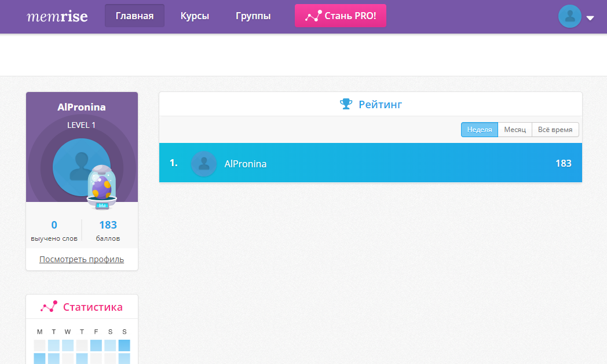The height and width of the screenshot is (364, 607).
Task: Click the zigzag icon inside Стань PRO button
Action: 313,16
